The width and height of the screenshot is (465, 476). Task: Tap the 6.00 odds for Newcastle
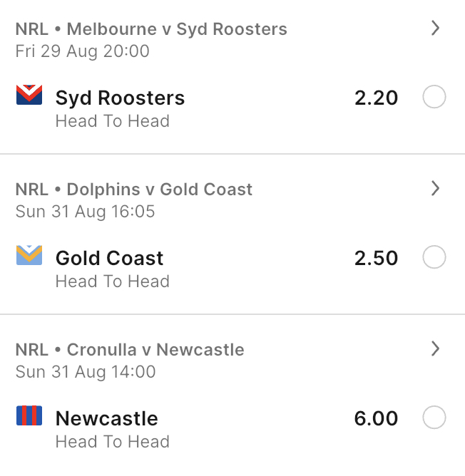point(376,418)
